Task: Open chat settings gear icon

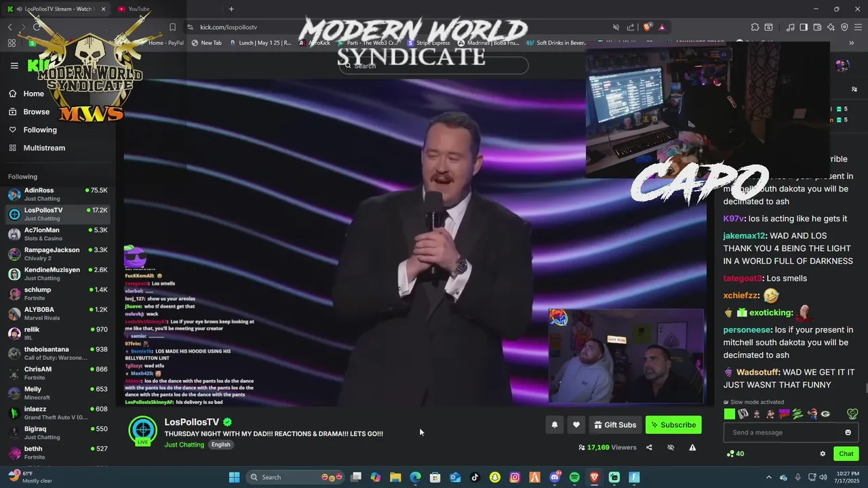Action: tap(823, 453)
